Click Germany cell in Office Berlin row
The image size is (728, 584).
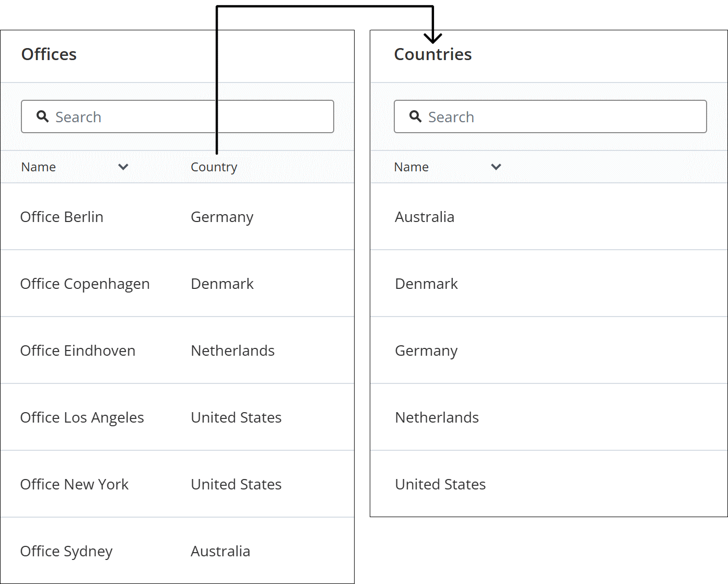[x=222, y=217]
